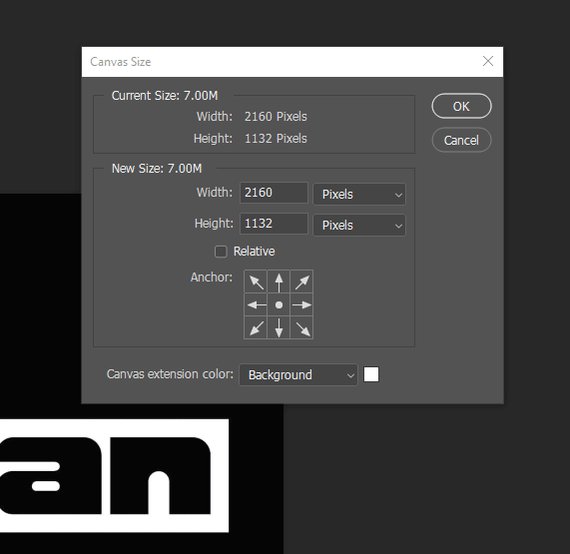Click the white canvas extension color swatch

371,374
